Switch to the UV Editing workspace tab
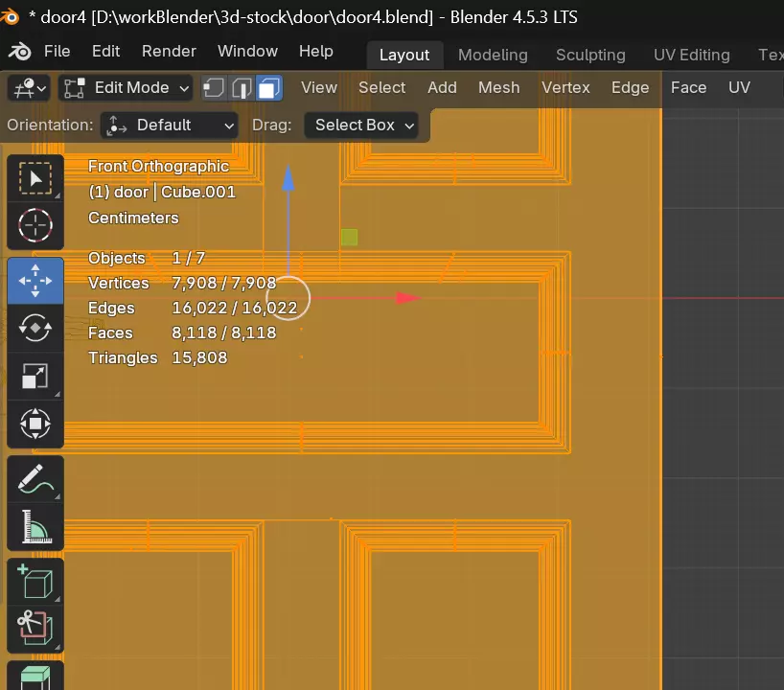Screen dimensions: 784x690 691,55
